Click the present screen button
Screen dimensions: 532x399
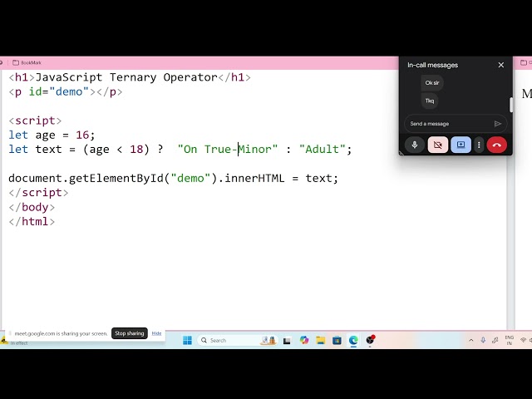[x=461, y=145]
